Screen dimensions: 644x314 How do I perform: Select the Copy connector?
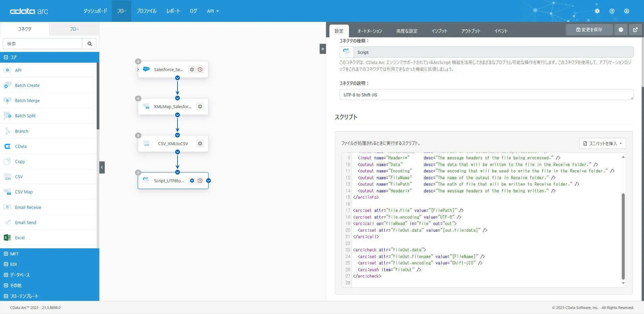[x=48, y=161]
